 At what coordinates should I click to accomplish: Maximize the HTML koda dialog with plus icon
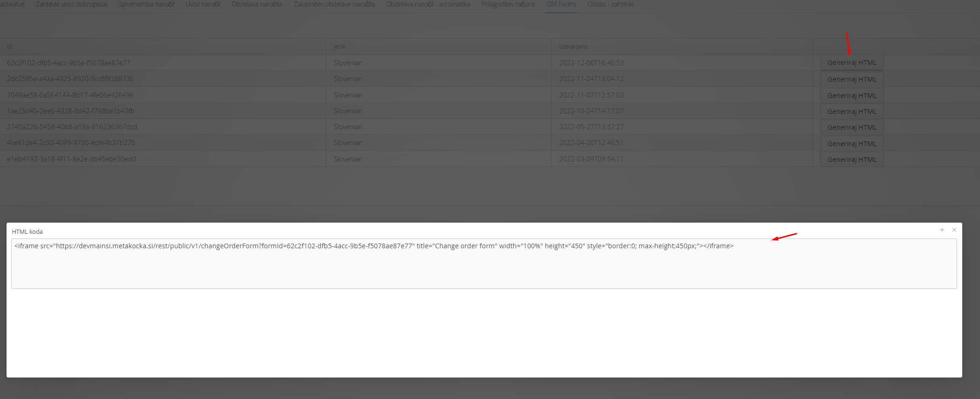[942, 230]
